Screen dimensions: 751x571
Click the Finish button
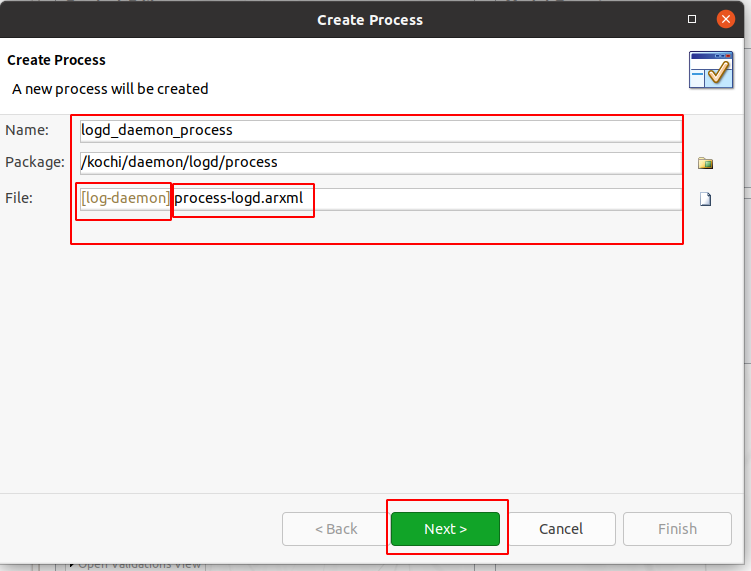(677, 529)
